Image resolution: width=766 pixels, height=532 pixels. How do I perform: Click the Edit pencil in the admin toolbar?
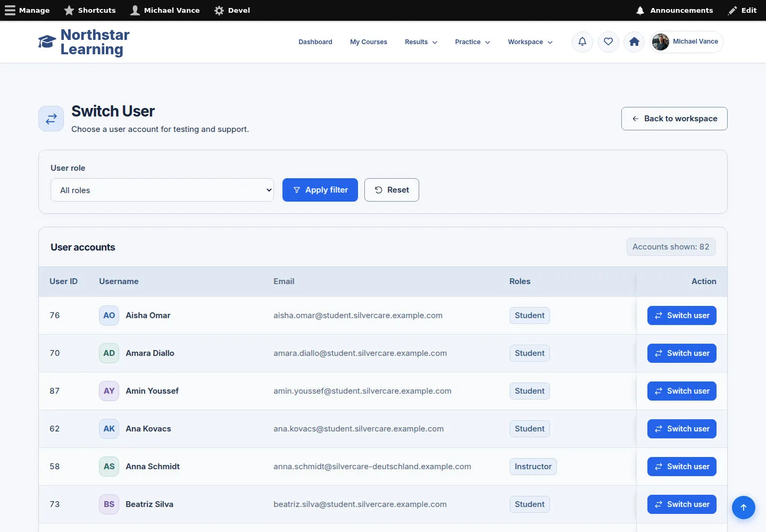coord(743,10)
